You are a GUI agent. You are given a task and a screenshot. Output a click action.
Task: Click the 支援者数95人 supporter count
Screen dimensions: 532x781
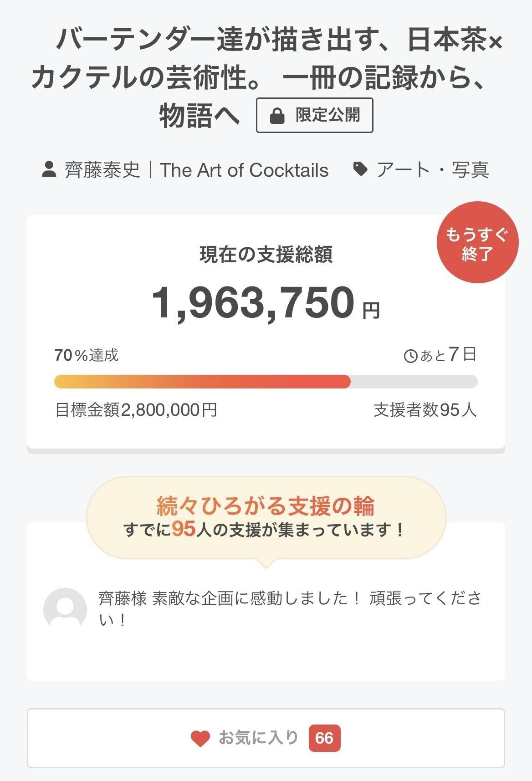pyautogui.click(x=425, y=410)
